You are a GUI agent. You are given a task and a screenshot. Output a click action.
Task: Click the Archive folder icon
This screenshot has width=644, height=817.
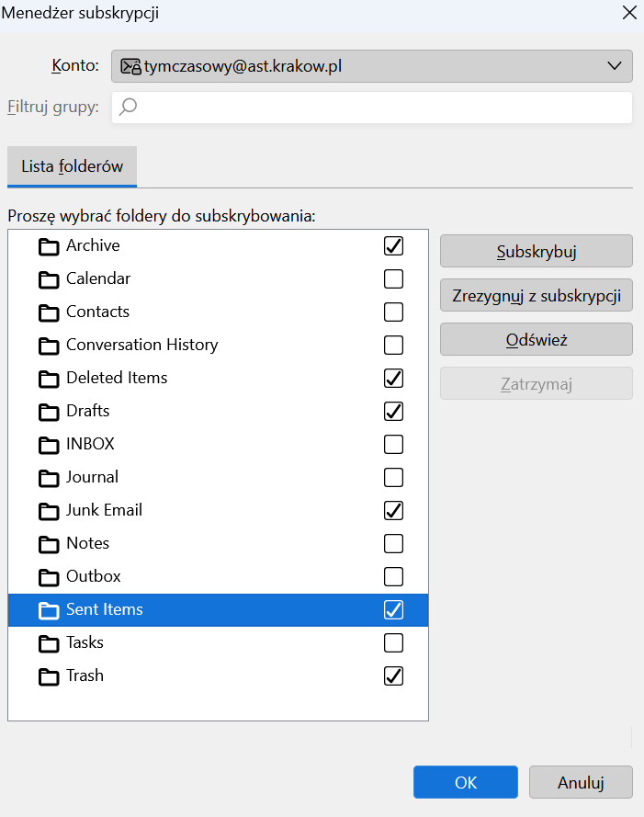49,246
